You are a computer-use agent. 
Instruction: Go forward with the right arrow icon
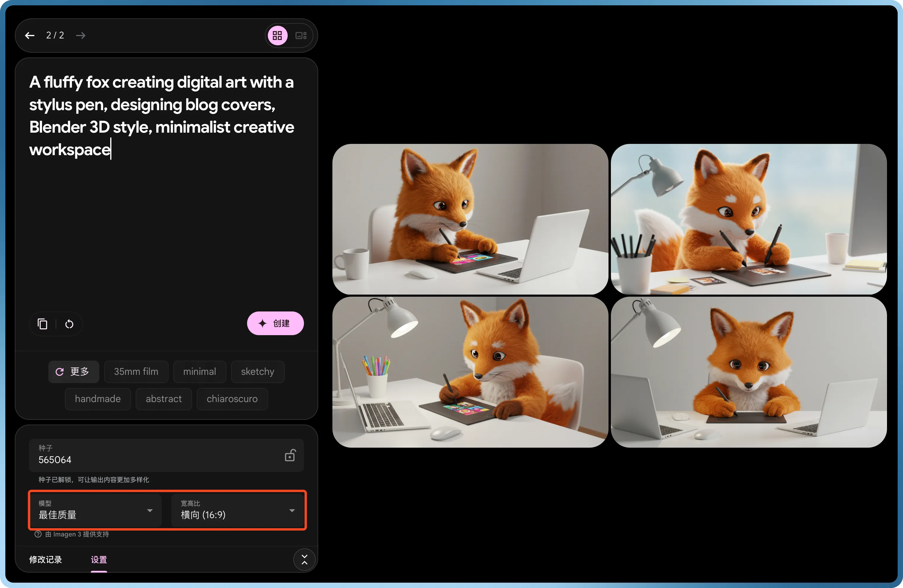click(81, 36)
